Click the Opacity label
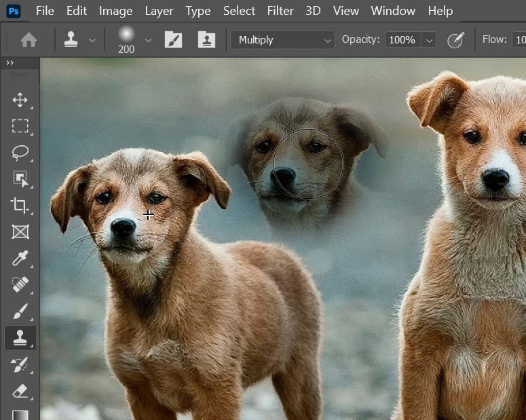Screen dimensions: 526x420 (x=360, y=39)
